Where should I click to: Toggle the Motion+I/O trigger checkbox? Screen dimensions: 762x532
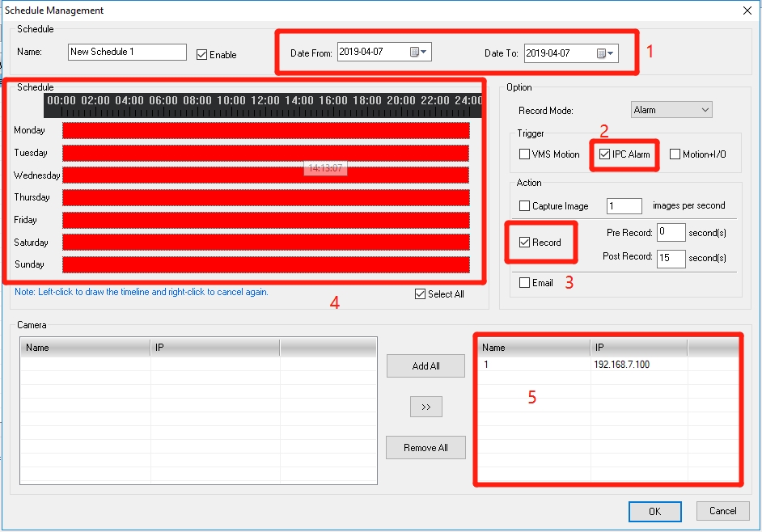[x=675, y=154]
